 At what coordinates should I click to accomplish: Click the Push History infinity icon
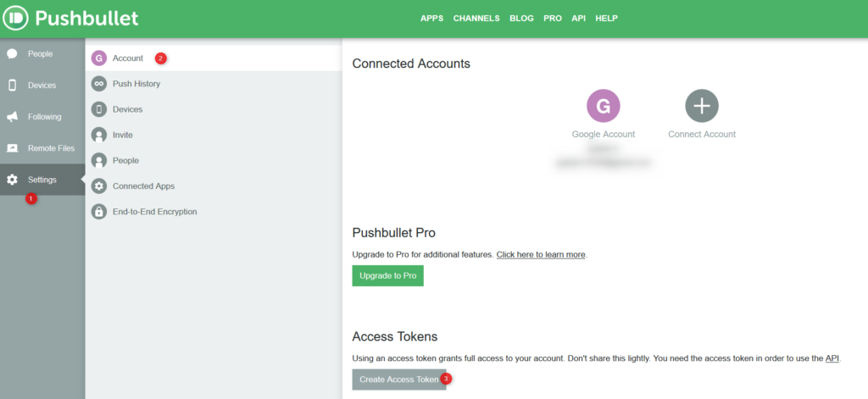[99, 84]
